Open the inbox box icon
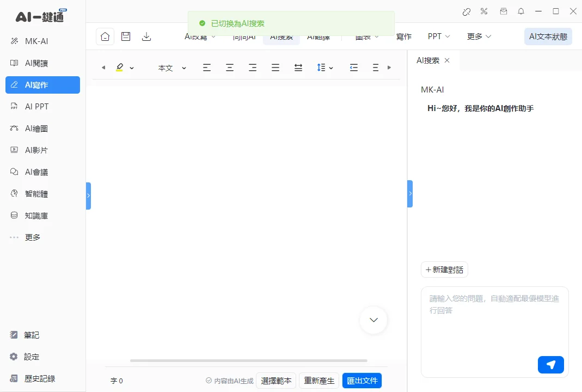 [503, 11]
